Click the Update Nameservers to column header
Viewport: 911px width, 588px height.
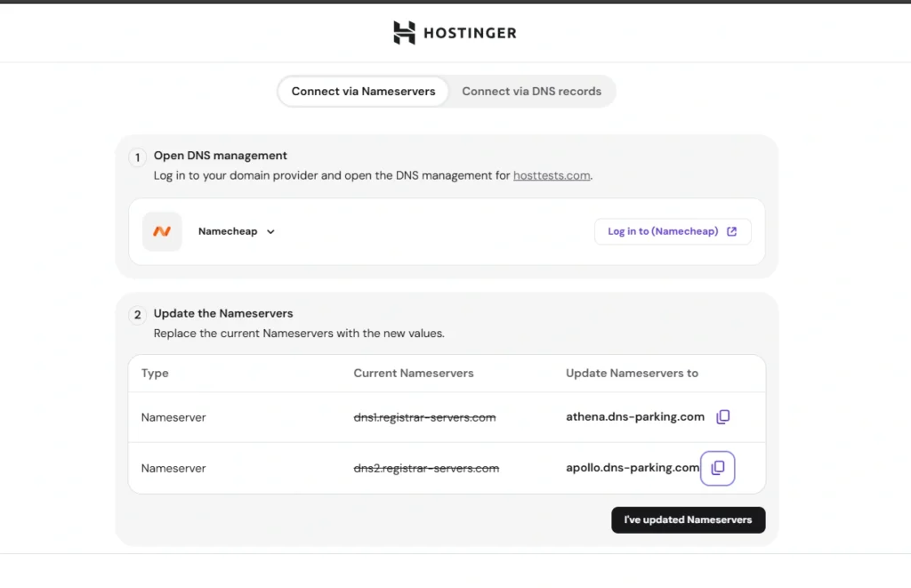(x=632, y=373)
